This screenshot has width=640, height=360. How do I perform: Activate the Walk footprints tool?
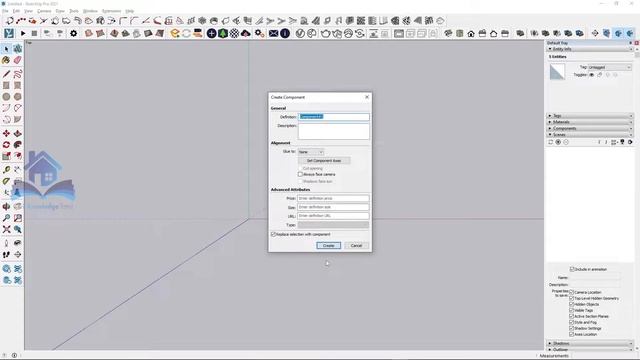point(6,255)
